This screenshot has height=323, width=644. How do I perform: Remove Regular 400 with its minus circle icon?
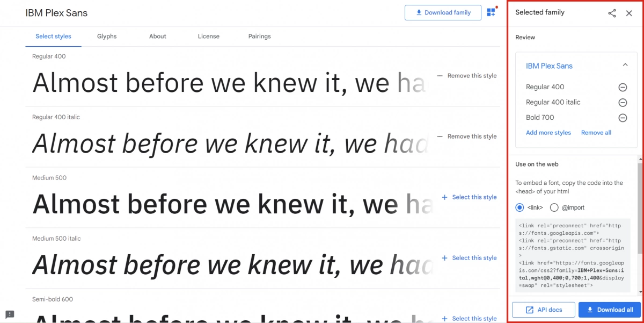pyautogui.click(x=623, y=87)
